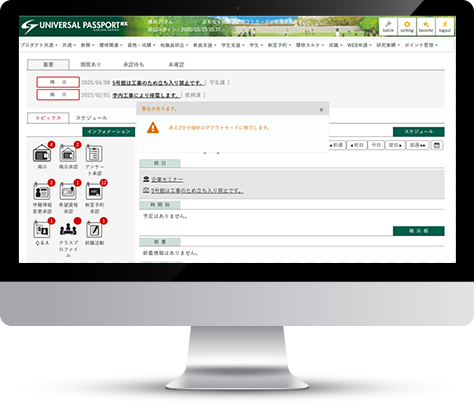This screenshot has height=404, width=474.
Task: Expand the 就職 menu
Action: click(336, 45)
